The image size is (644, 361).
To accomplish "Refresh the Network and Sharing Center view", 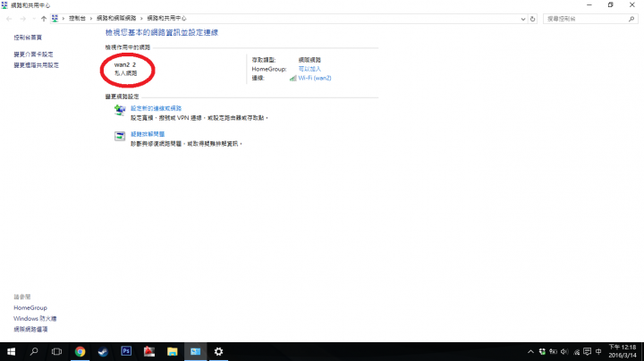I will 533,19.
